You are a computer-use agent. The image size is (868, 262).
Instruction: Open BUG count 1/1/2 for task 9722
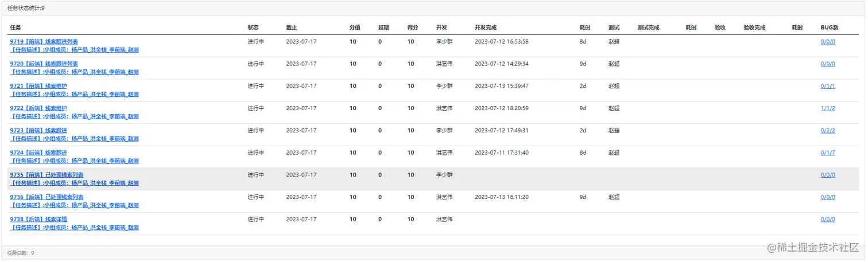(828, 108)
